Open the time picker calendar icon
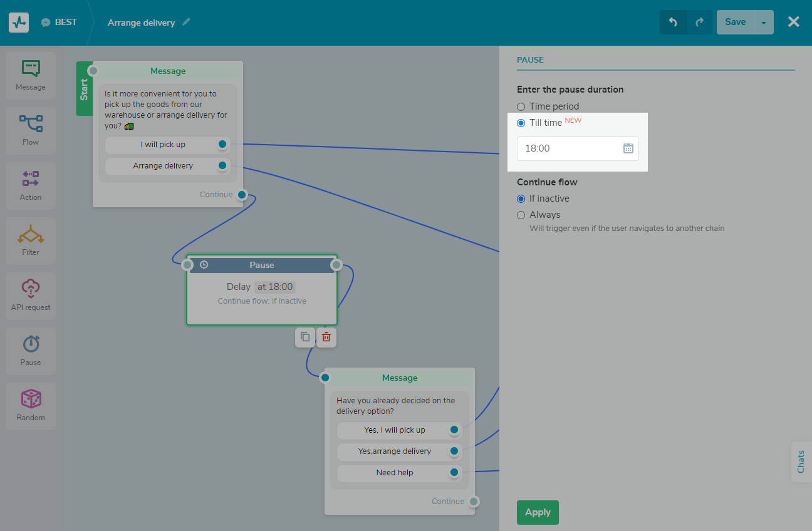Screen dimensions: 812x531 click(628, 148)
